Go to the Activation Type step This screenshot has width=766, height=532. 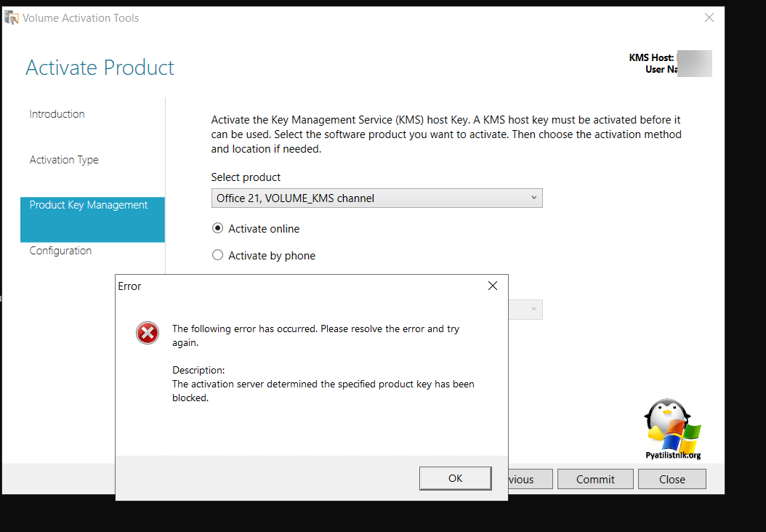point(64,160)
